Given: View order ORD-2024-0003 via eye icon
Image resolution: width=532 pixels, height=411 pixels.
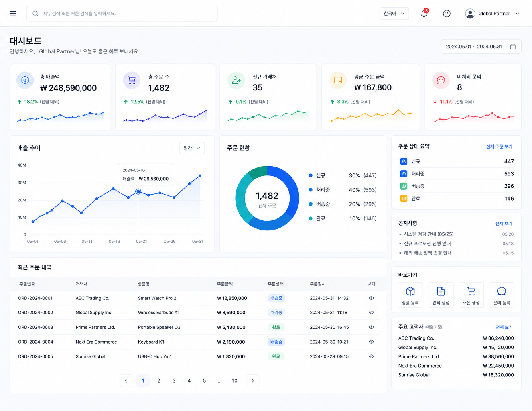Looking at the screenshot, I should tap(371, 327).
